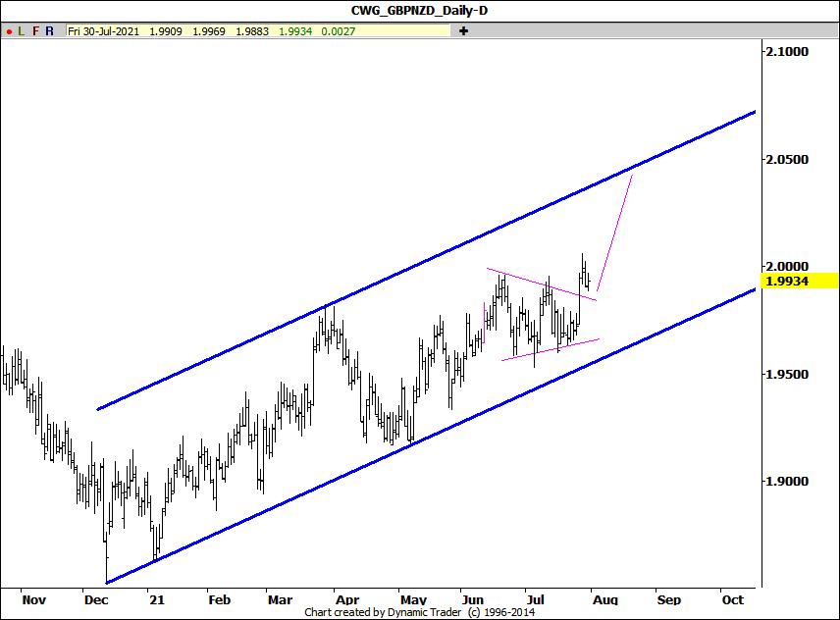Screen dimensions: 840x620
Task: Select the magenta projection line toward 2.0500
Action: (615, 232)
